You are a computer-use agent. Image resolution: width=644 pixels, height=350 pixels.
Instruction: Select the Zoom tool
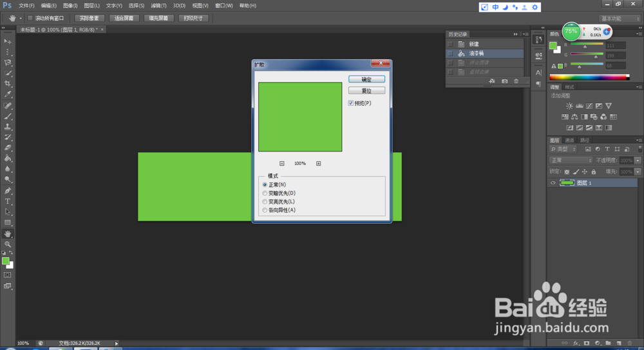[x=7, y=244]
